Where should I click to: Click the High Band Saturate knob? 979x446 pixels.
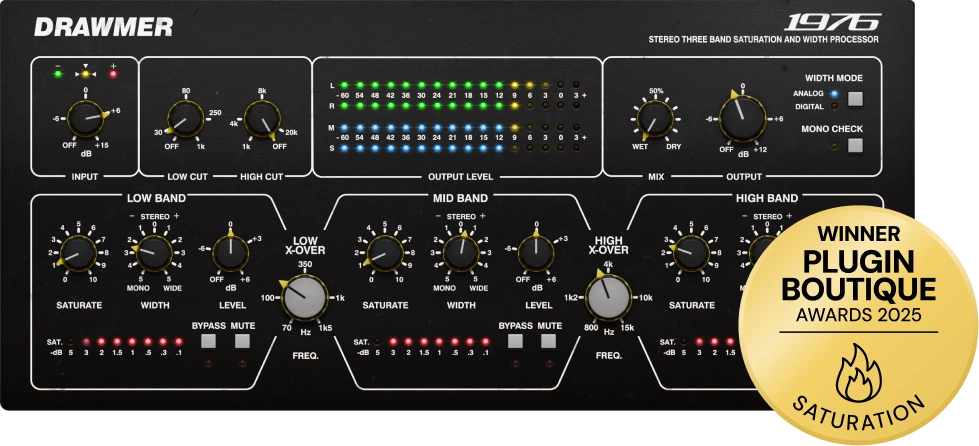690,252
